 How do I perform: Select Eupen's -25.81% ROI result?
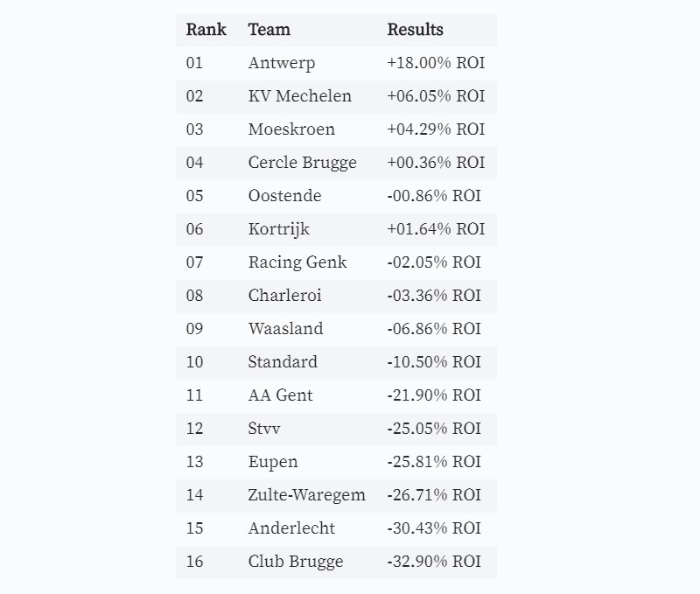pos(434,462)
